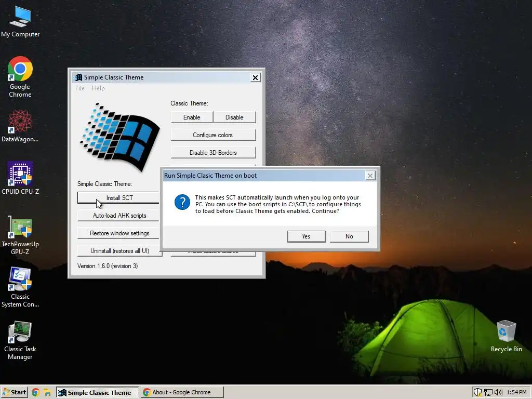
Task: Click the security shield tray icon
Action: [x=477, y=393]
